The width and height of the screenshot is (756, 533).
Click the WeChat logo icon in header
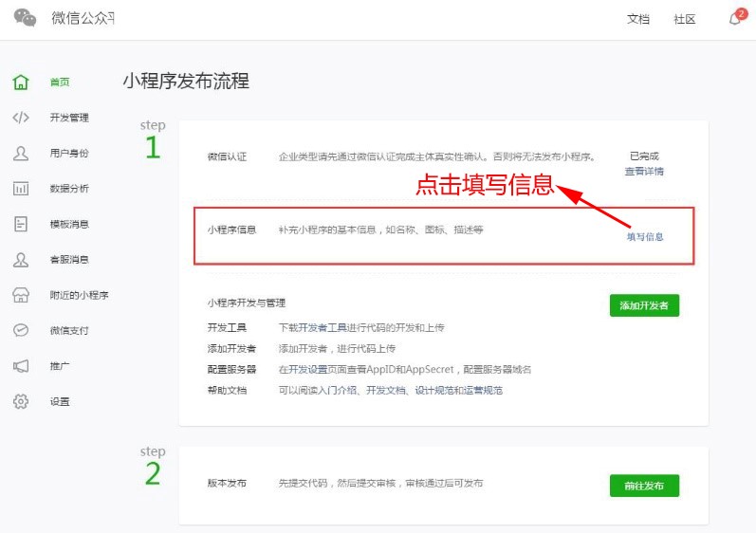(25, 18)
